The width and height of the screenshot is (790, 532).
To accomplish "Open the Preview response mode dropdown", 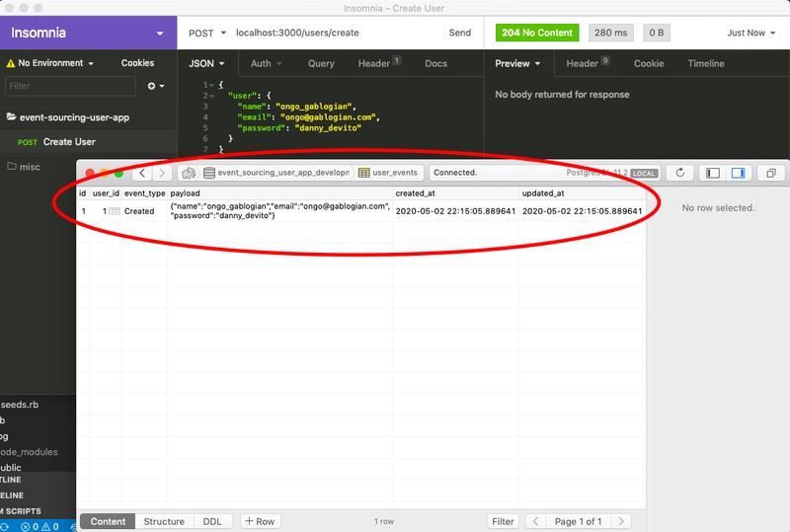I will pyautogui.click(x=517, y=63).
